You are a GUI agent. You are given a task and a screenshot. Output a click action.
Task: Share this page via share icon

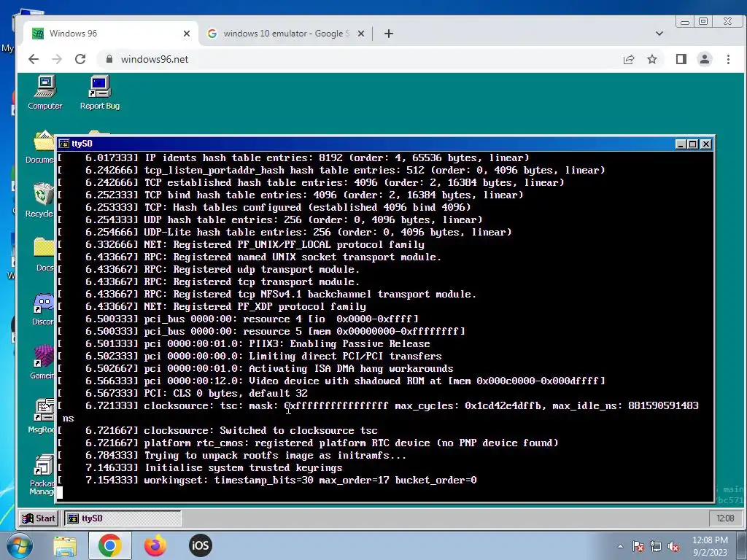629,59
